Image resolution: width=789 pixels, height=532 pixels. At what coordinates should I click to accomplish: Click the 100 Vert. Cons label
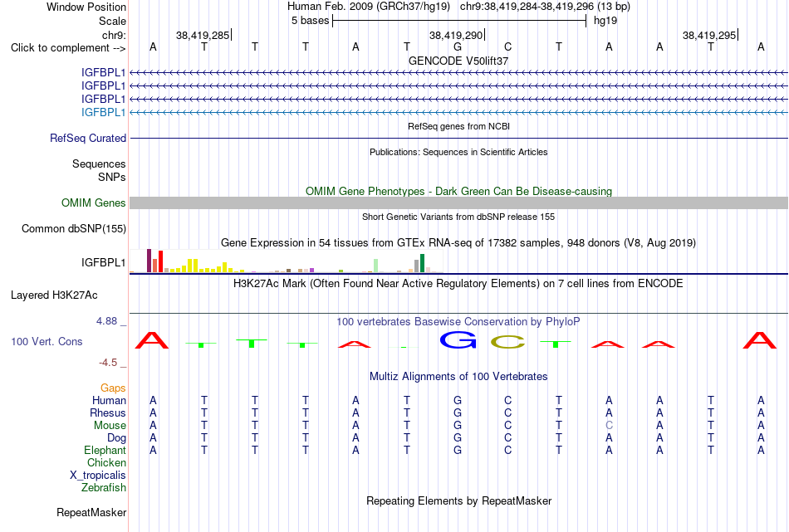pos(47,341)
